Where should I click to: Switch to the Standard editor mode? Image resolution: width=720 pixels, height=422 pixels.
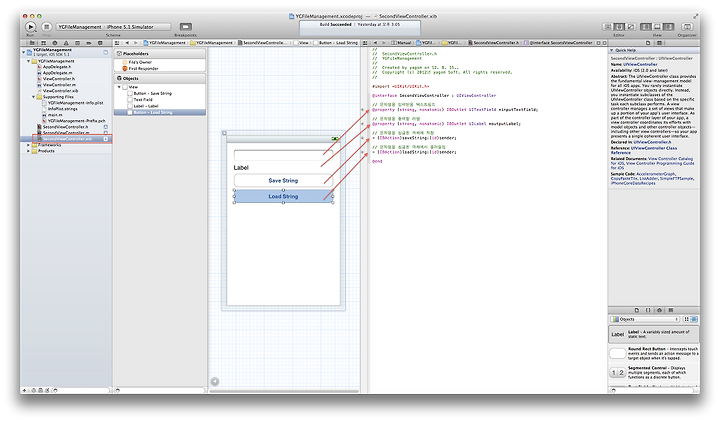[x=608, y=27]
